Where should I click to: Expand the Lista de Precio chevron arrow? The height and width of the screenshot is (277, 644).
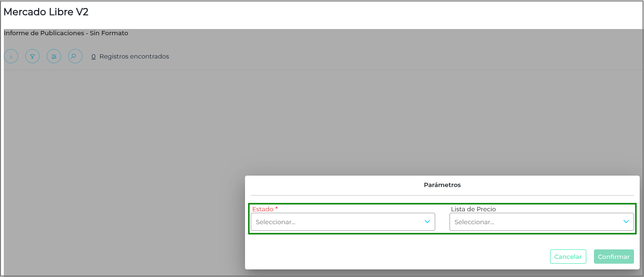pyautogui.click(x=626, y=222)
